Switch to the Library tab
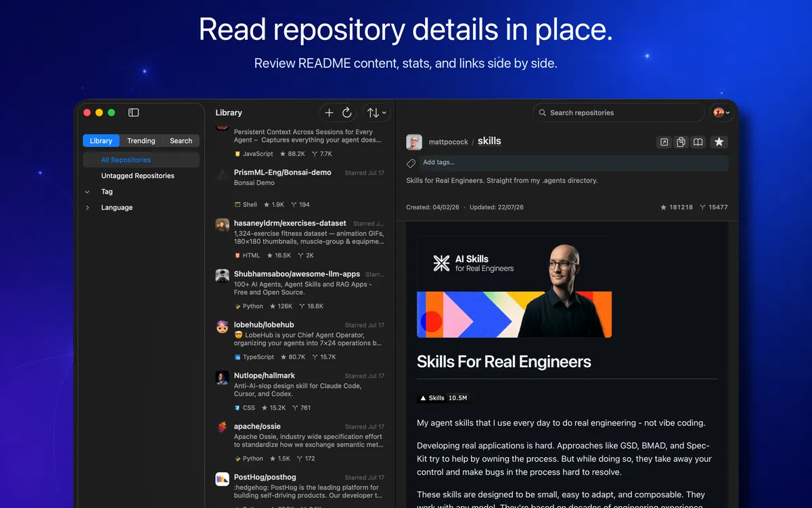The height and width of the screenshot is (508, 812). pos(101,141)
